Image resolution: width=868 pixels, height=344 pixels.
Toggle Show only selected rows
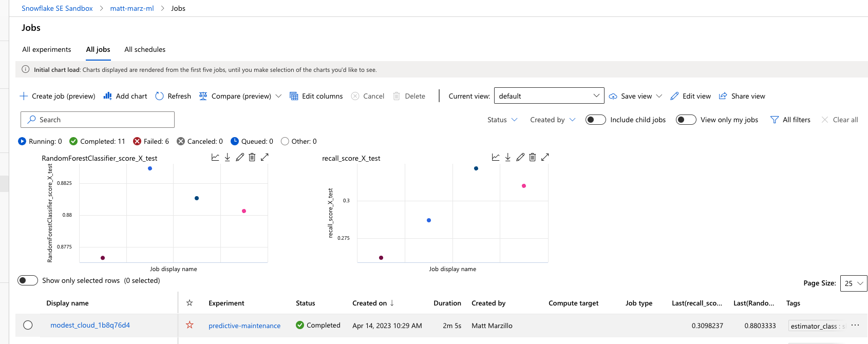(28, 280)
